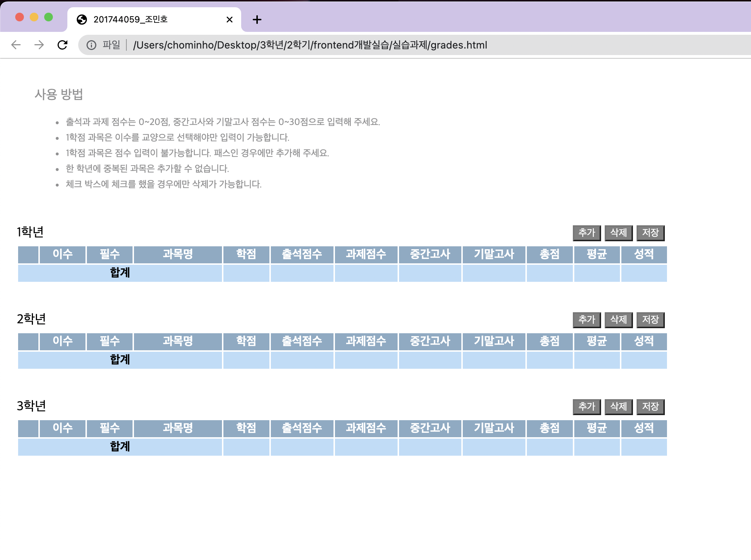This screenshot has width=751, height=560.
Task: Delete checked rows in 2학년 table
Action: tap(618, 320)
